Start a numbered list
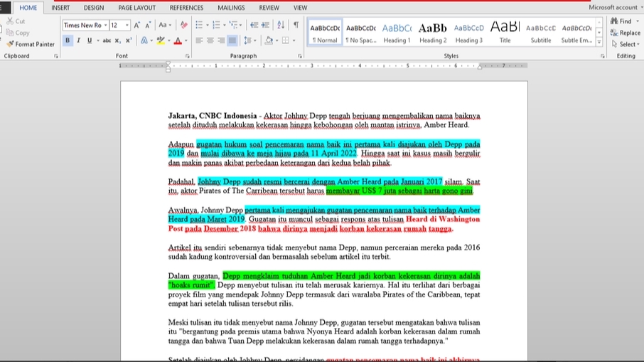644x362 pixels. tap(217, 25)
